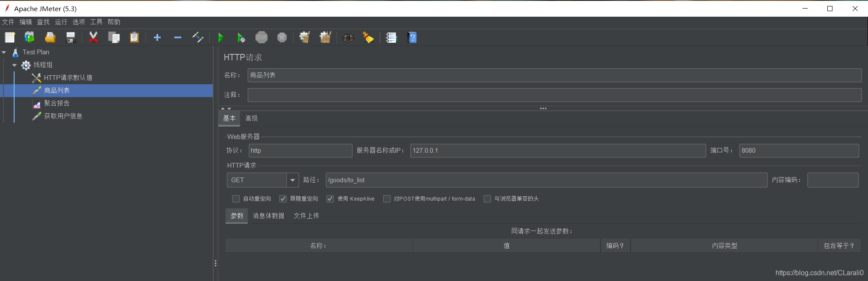Click the Stop test icon
Image resolution: width=868 pixels, height=281 pixels.
tap(262, 38)
